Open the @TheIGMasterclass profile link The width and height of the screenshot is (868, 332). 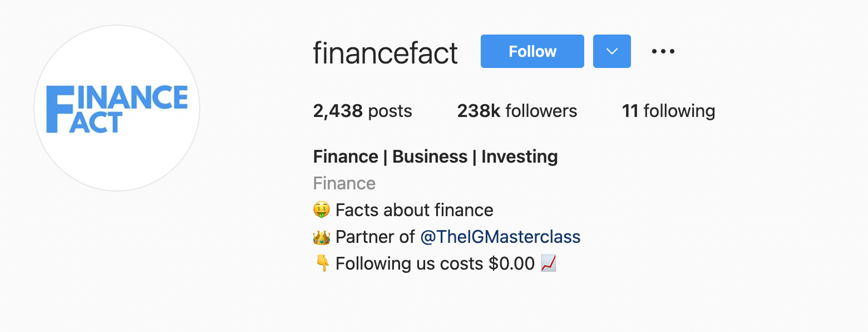(500, 237)
